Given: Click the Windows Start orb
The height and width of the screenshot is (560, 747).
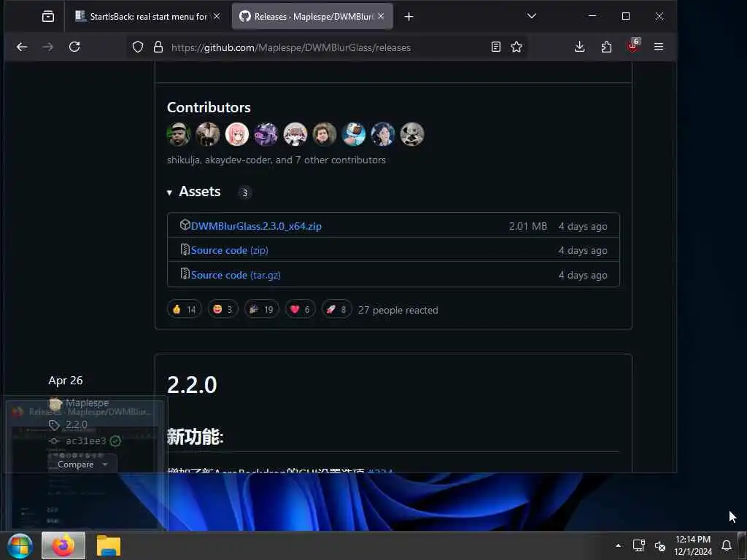Looking at the screenshot, I should (20, 545).
